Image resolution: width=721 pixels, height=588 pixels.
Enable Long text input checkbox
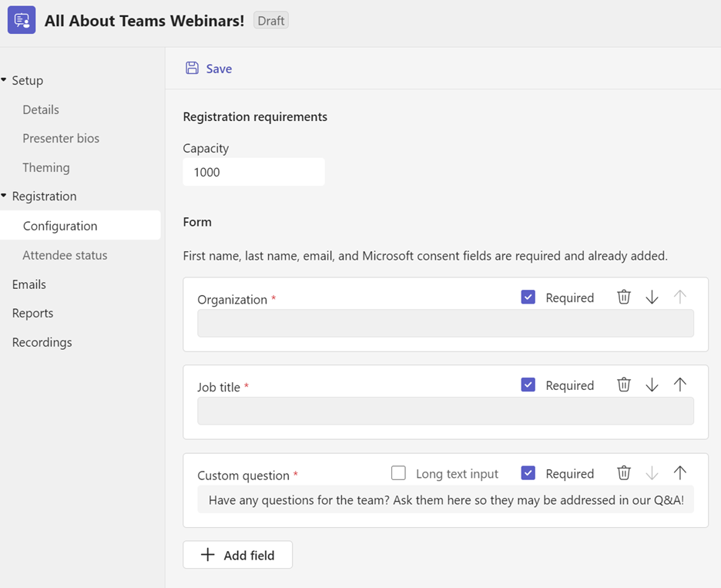(398, 473)
